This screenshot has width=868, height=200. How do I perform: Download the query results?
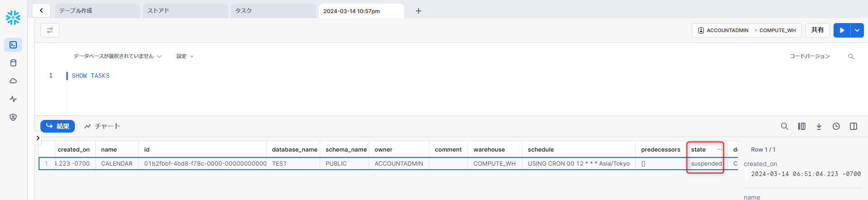click(819, 126)
